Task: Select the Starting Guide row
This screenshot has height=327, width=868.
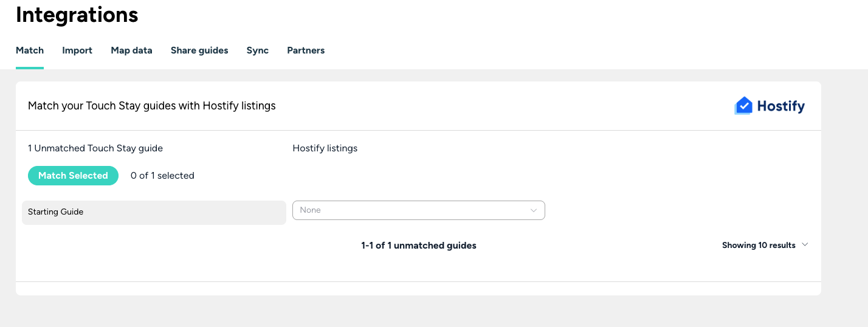Action: click(x=154, y=212)
